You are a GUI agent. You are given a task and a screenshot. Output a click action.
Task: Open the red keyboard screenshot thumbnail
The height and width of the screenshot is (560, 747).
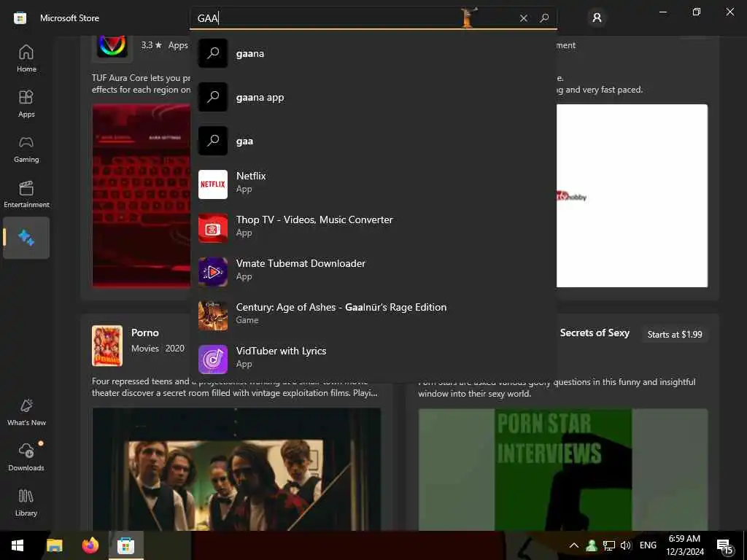coord(141,195)
